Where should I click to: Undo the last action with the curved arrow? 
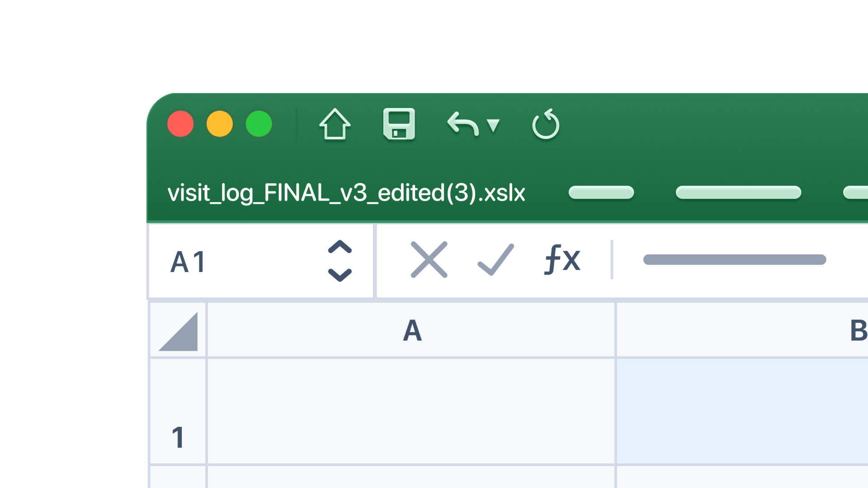(x=463, y=124)
